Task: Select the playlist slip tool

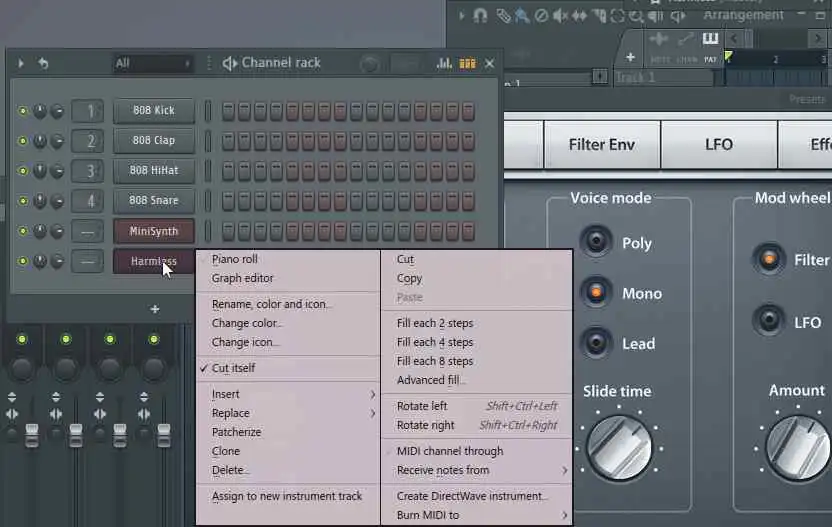Action: (x=579, y=16)
